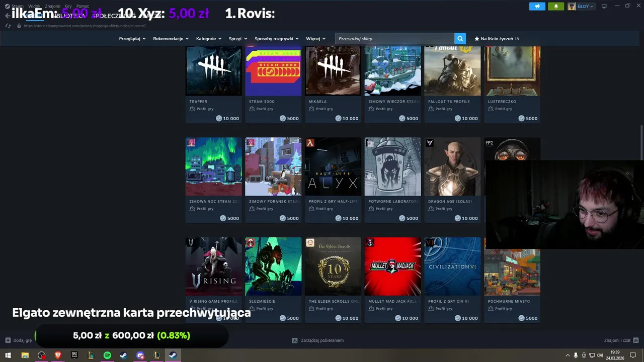Screen dimensions: 644x362
Task: Open the Znajomi menu
Action: point(53,6)
